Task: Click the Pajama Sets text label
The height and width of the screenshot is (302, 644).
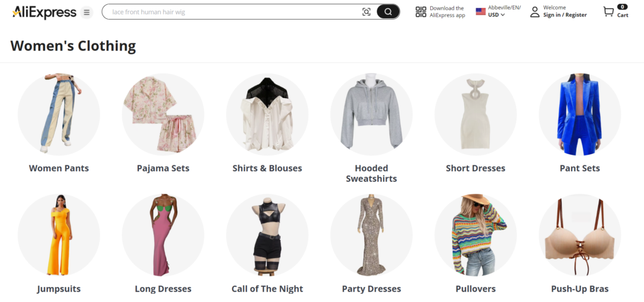Action: tap(163, 169)
